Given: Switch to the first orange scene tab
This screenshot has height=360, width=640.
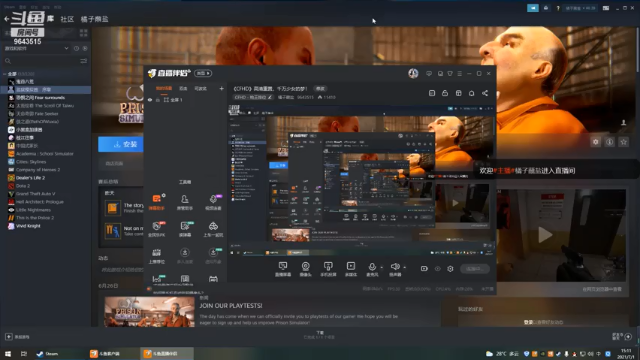Looking at the screenshot, I should (164, 89).
